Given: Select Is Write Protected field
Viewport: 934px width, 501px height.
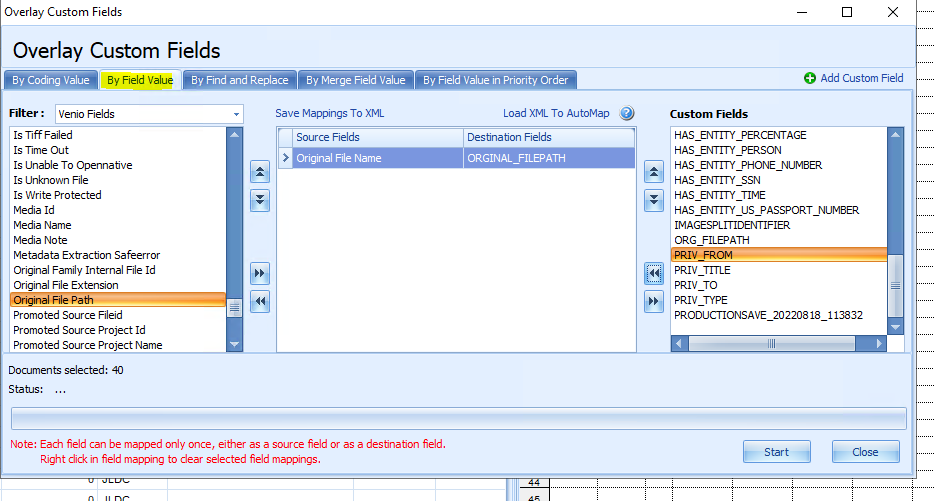Looking at the screenshot, I should click(118, 195).
